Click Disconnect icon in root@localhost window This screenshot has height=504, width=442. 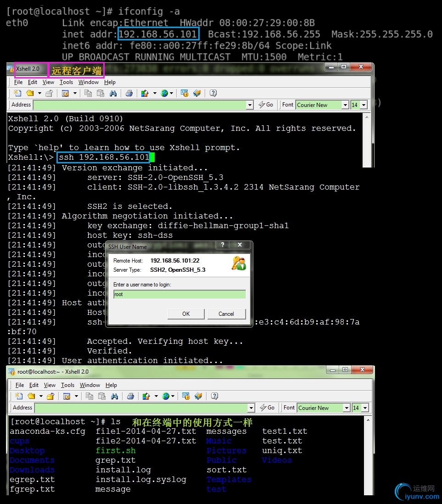coord(50,396)
